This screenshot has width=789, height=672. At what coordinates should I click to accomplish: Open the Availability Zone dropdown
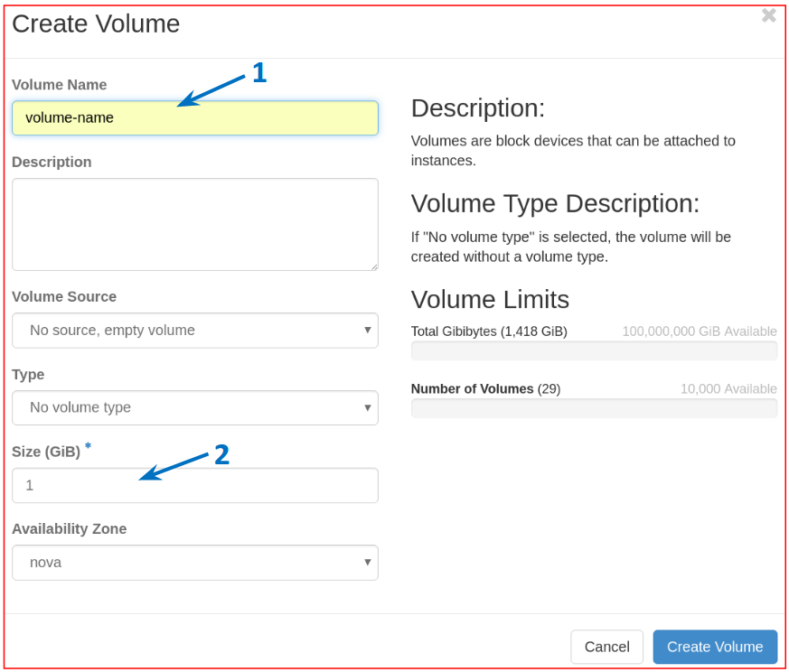pyautogui.click(x=194, y=562)
